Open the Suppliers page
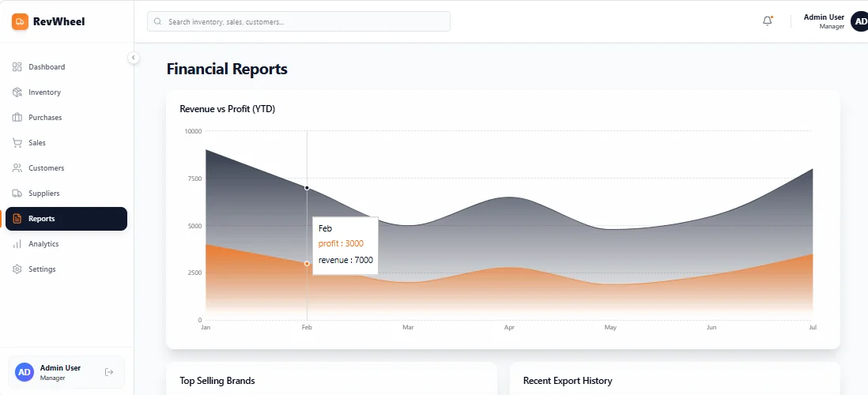 point(66,193)
